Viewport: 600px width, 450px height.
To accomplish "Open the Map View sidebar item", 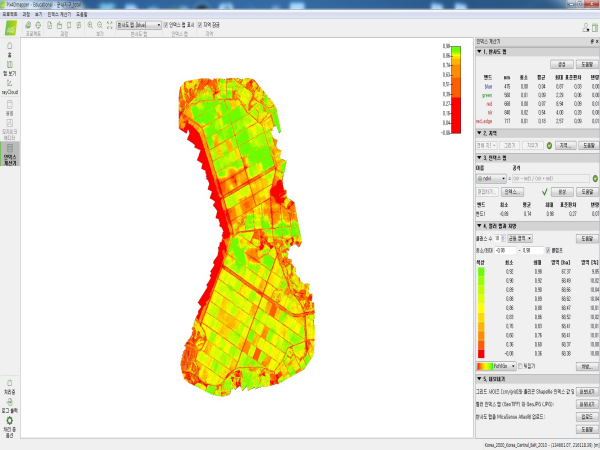I will (x=10, y=68).
